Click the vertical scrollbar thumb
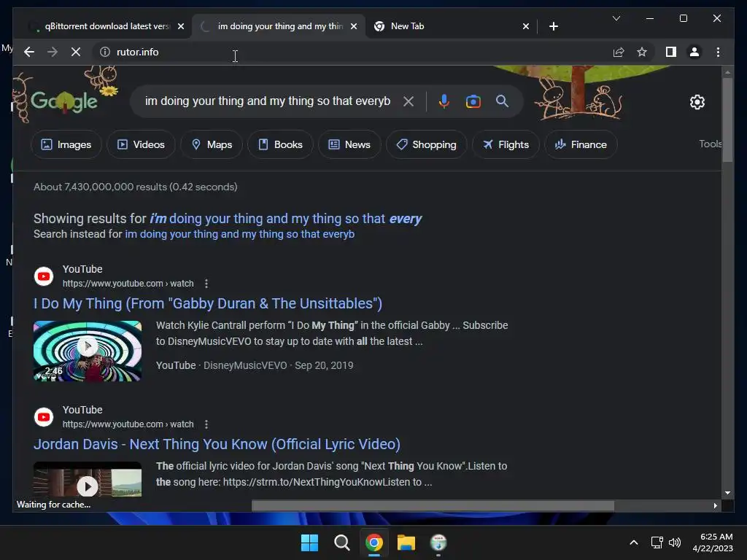 tap(727, 120)
